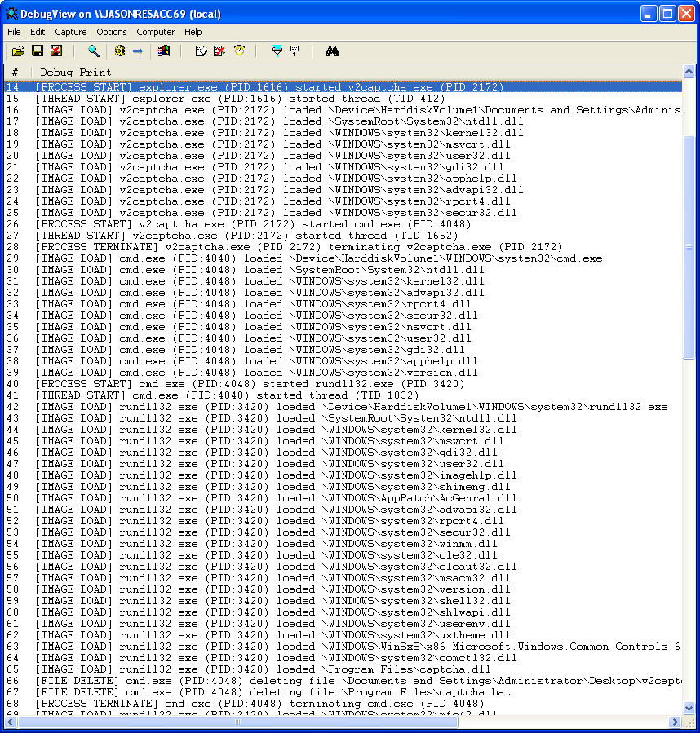700x733 pixels.
Task: Toggle the Capture magnifying glass icon
Action: click(x=94, y=51)
